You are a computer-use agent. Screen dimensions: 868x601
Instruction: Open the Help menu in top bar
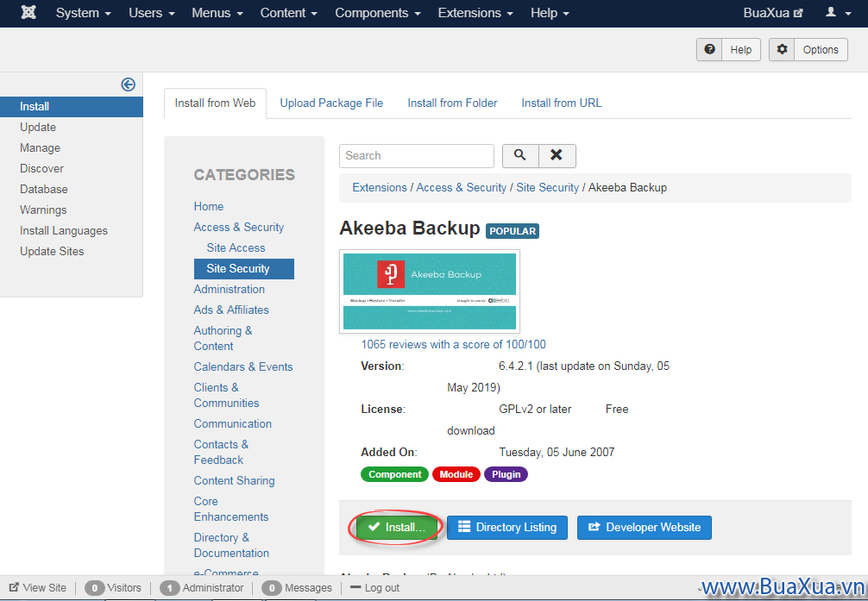[x=549, y=13]
